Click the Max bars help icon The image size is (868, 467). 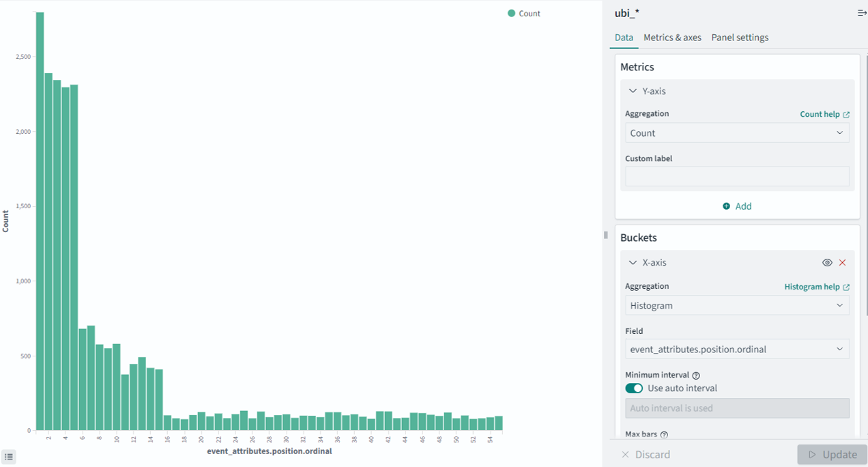(664, 435)
